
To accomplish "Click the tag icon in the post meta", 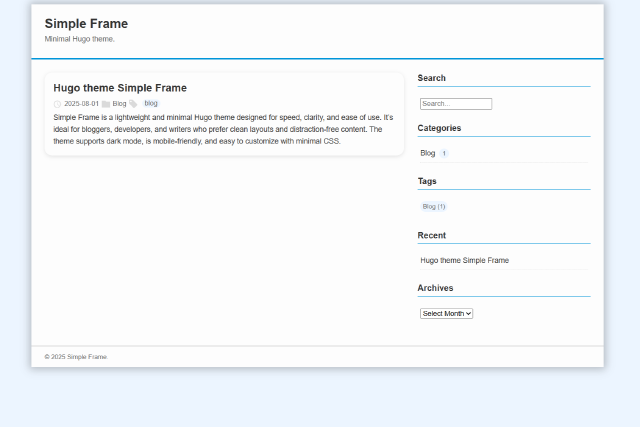I will pyautogui.click(x=133, y=104).
